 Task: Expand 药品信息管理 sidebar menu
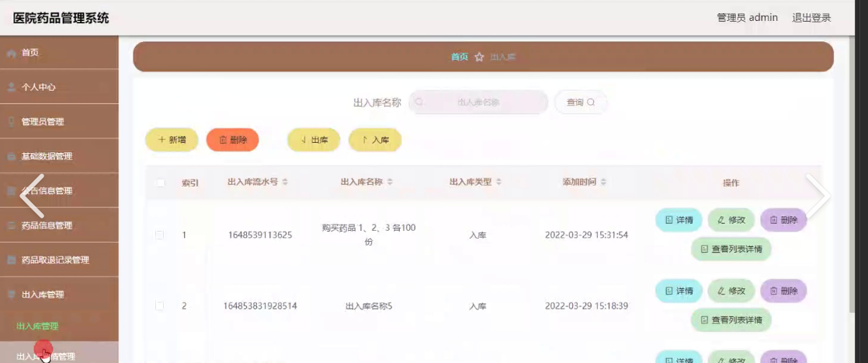[x=59, y=225]
